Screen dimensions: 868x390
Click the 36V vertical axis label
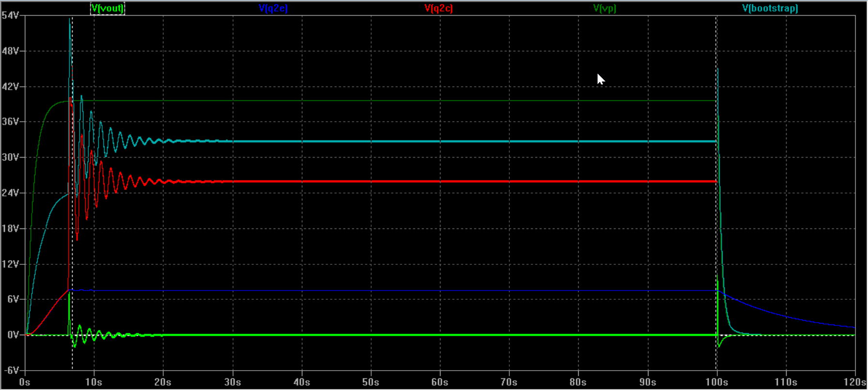[x=10, y=122]
